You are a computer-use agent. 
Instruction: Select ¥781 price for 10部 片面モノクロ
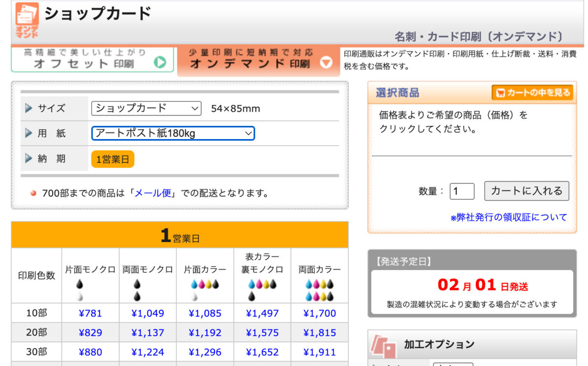point(90,313)
